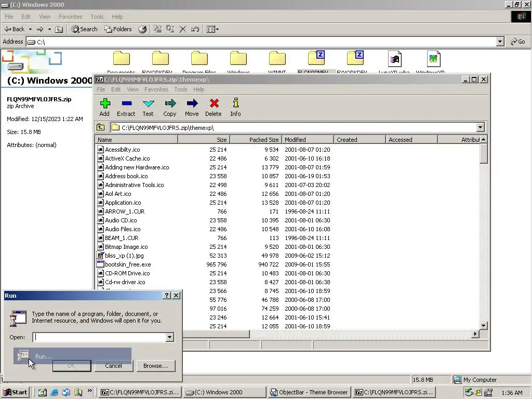Image resolution: width=532 pixels, height=399 pixels.
Task: Click the 7-Zip path field
Action: click(x=294, y=128)
